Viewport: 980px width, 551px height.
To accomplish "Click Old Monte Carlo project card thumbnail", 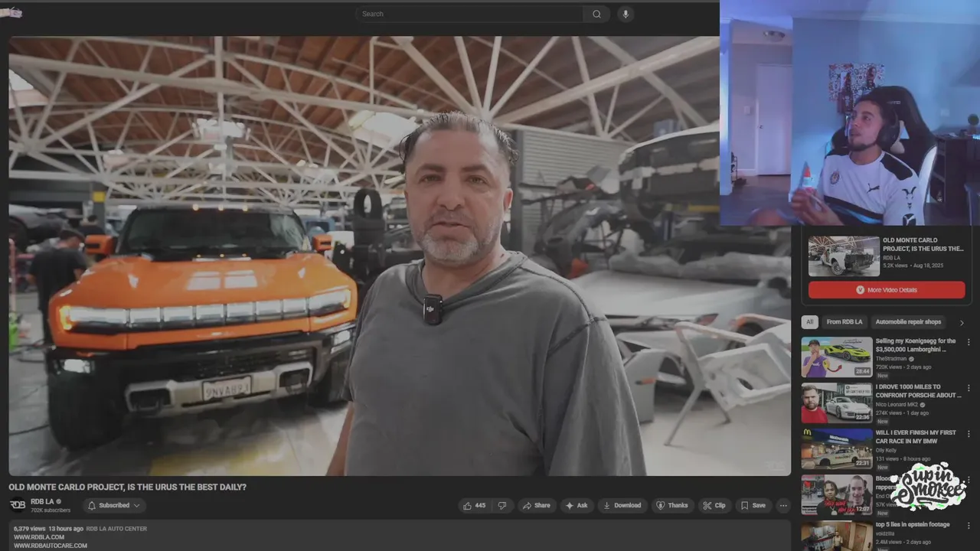I will [844, 256].
